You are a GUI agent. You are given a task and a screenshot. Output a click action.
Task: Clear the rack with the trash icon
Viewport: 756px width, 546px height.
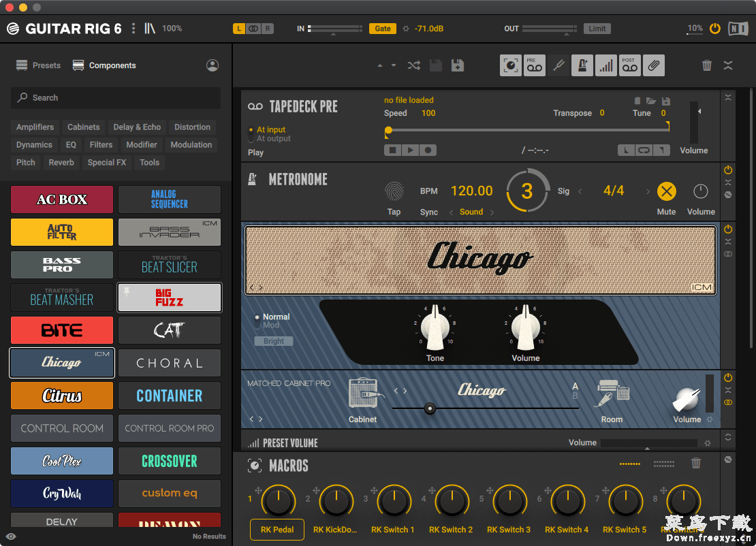pos(707,65)
